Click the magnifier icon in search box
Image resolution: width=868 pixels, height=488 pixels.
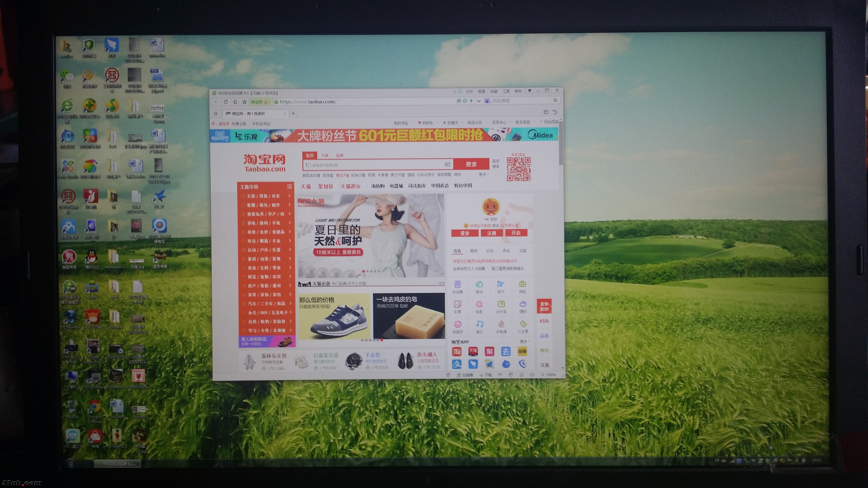555,100
